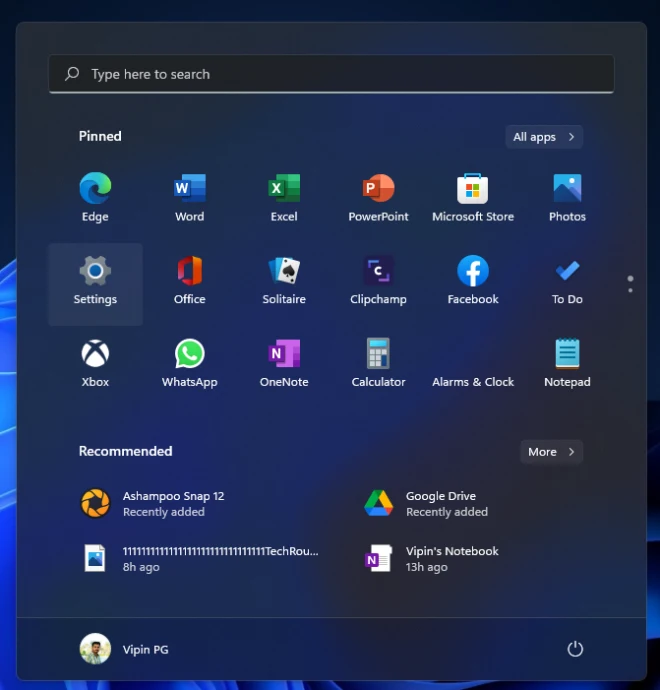Launch Notepad from pinned apps
The image size is (660, 690).
pos(567,365)
